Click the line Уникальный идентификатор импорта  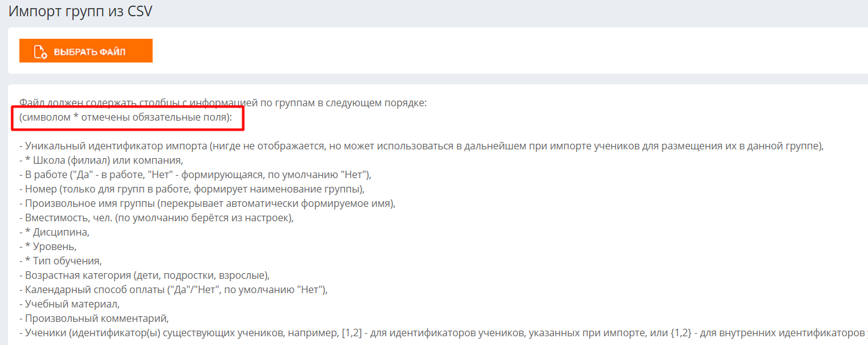pyautogui.click(x=422, y=147)
